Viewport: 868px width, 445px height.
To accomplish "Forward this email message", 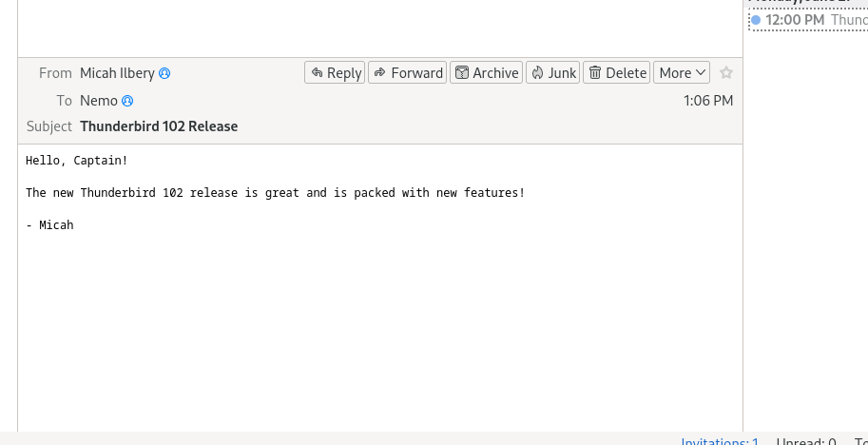I will 406,72.
